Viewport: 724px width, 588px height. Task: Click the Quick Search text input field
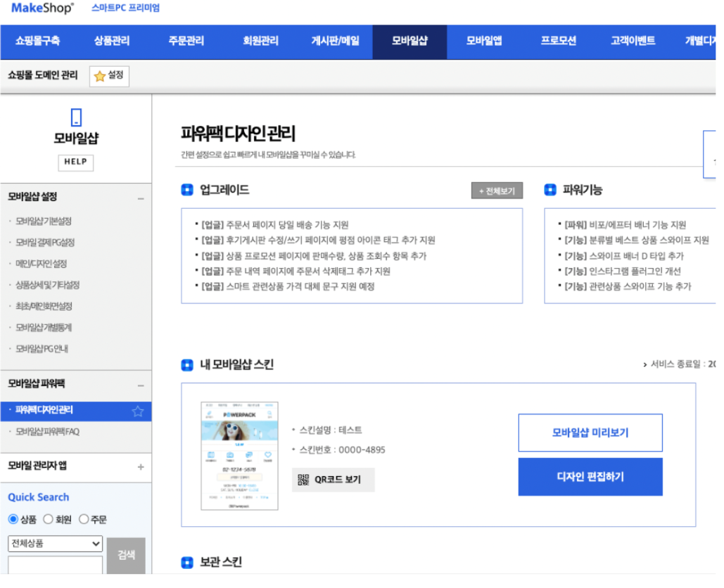point(55,565)
